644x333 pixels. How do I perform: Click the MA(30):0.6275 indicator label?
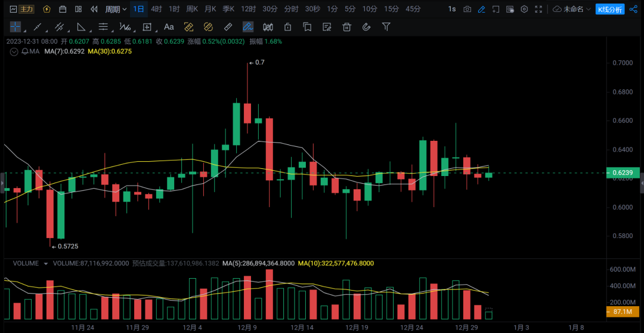110,51
